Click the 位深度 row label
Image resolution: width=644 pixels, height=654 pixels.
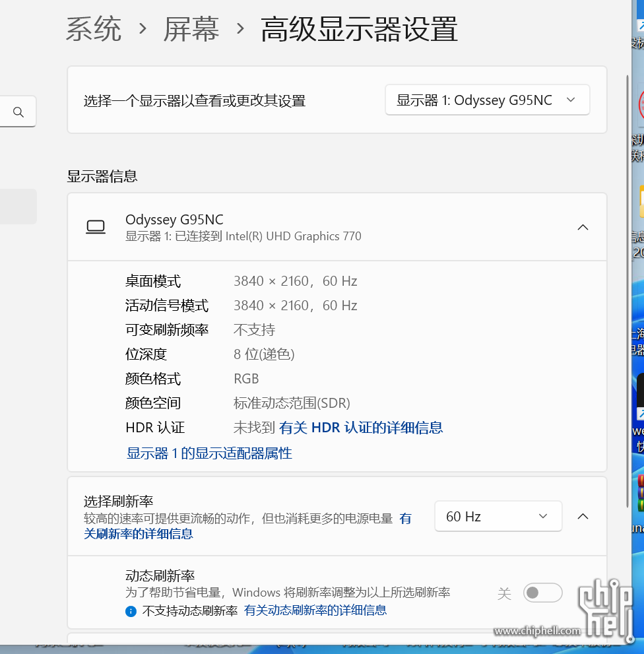146,354
